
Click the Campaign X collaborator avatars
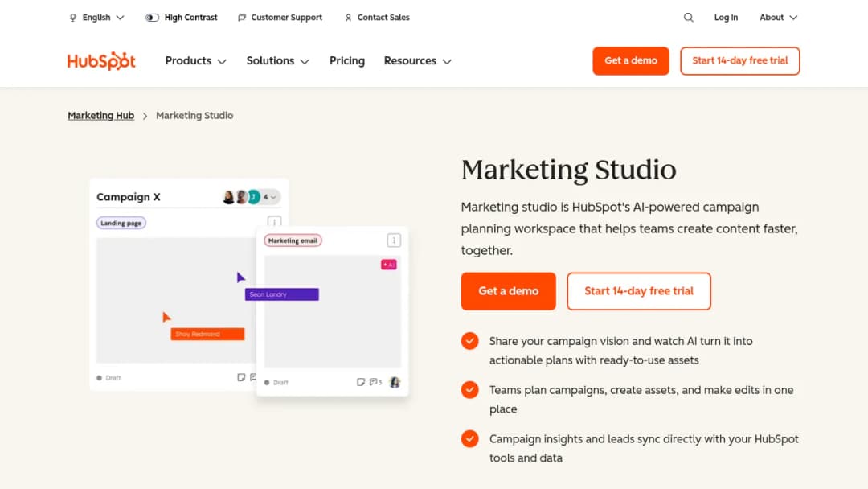click(241, 196)
